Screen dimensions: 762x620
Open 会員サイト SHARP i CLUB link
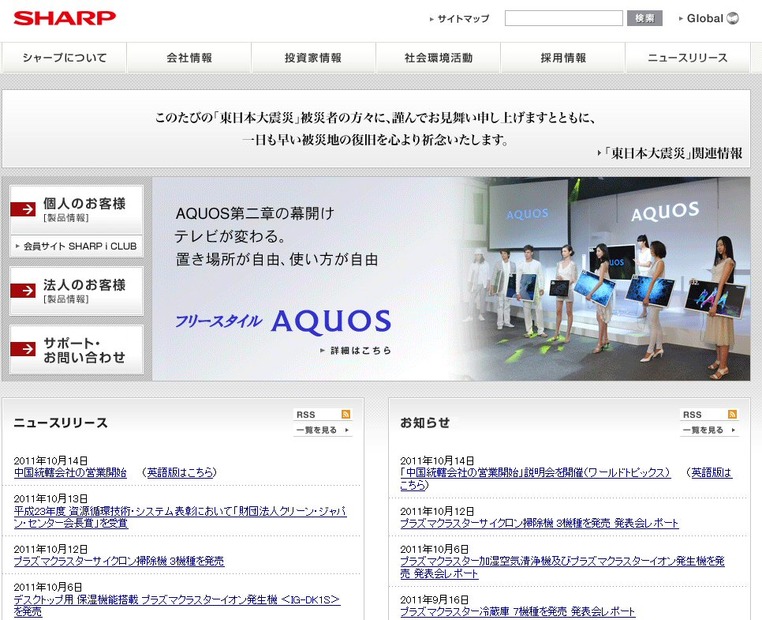click(x=76, y=246)
